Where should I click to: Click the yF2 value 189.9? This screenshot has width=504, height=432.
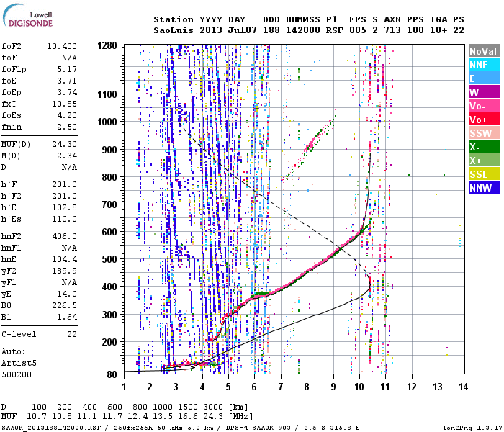[65, 271]
